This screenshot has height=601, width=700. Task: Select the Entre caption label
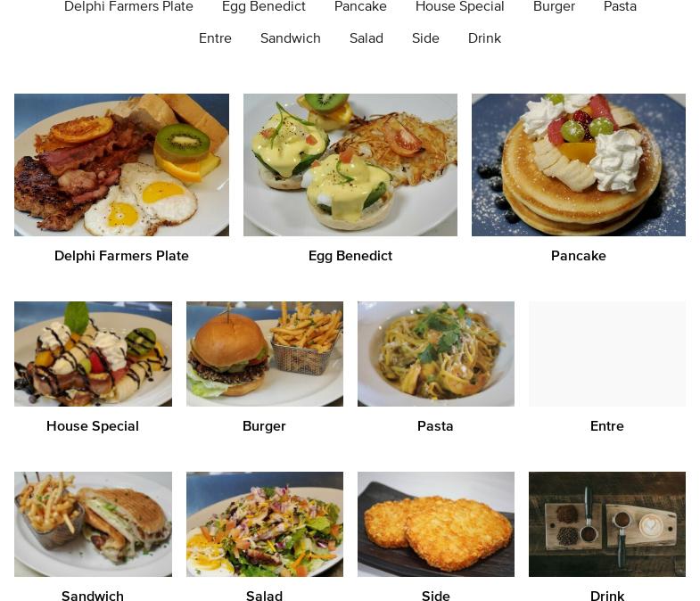[x=607, y=426]
